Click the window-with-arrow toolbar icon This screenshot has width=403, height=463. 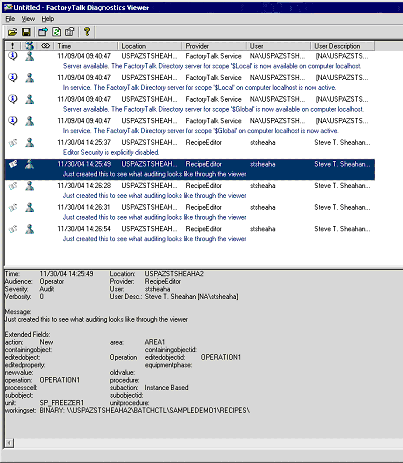[x=43, y=32]
